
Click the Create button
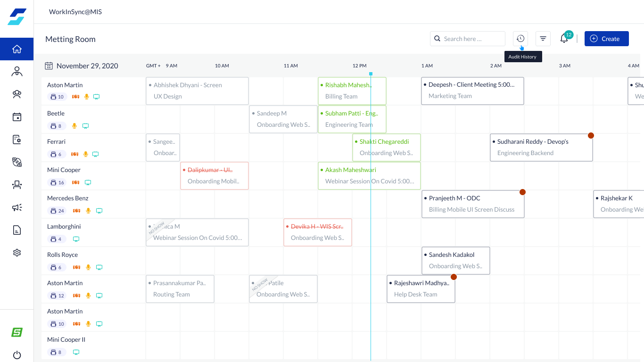click(607, 39)
